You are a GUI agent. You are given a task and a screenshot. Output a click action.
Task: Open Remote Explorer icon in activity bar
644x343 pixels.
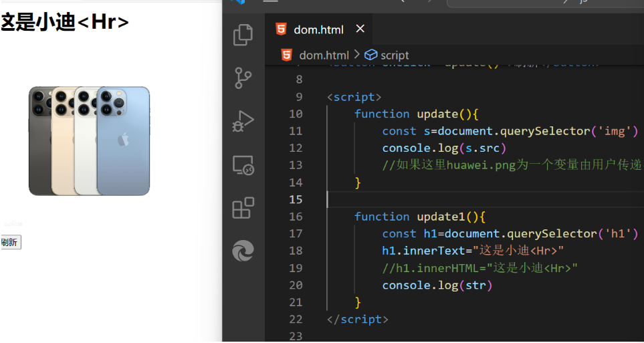243,165
